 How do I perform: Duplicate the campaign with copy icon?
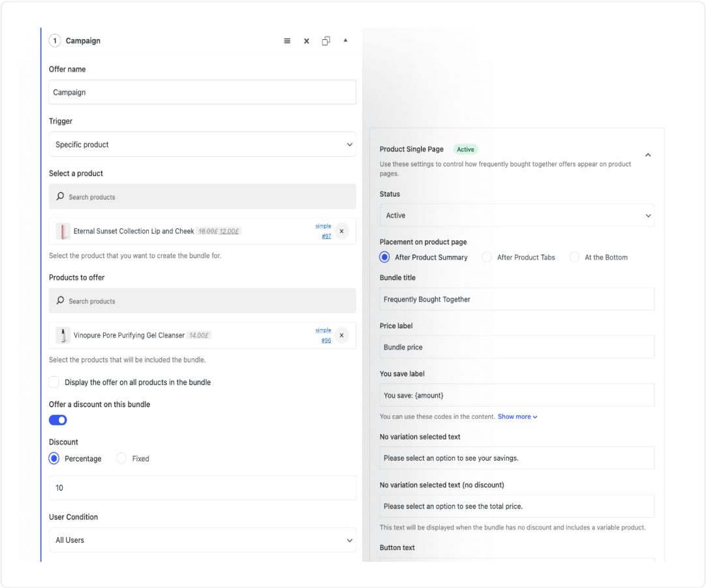326,41
